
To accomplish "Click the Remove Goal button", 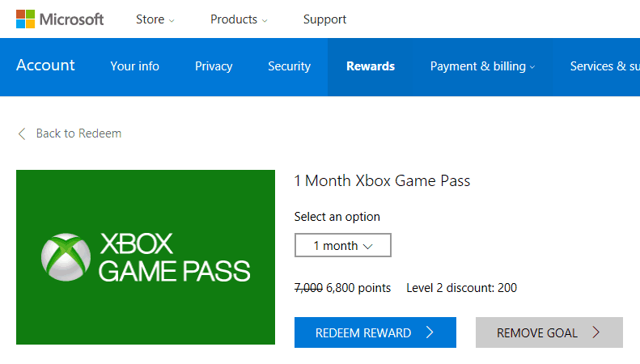I will tap(549, 332).
